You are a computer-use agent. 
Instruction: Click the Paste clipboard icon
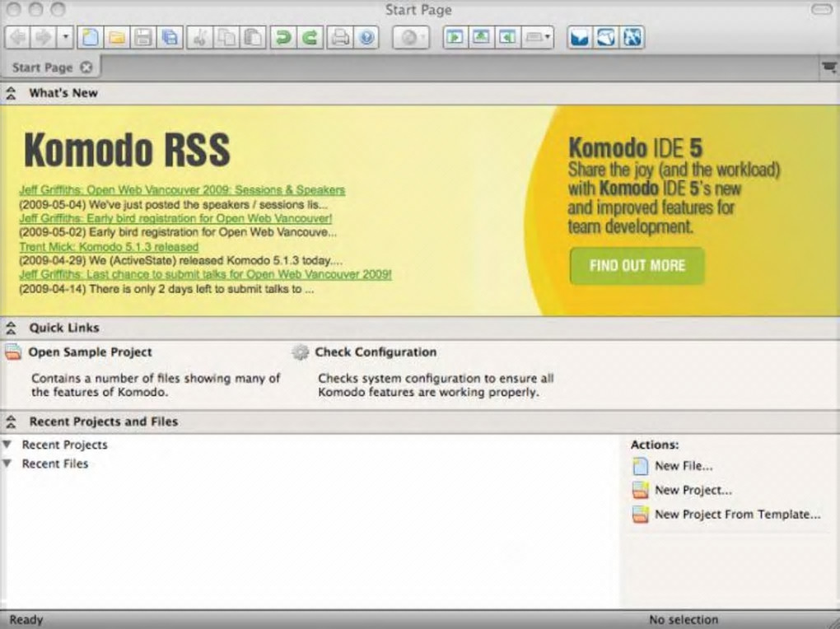coord(252,38)
